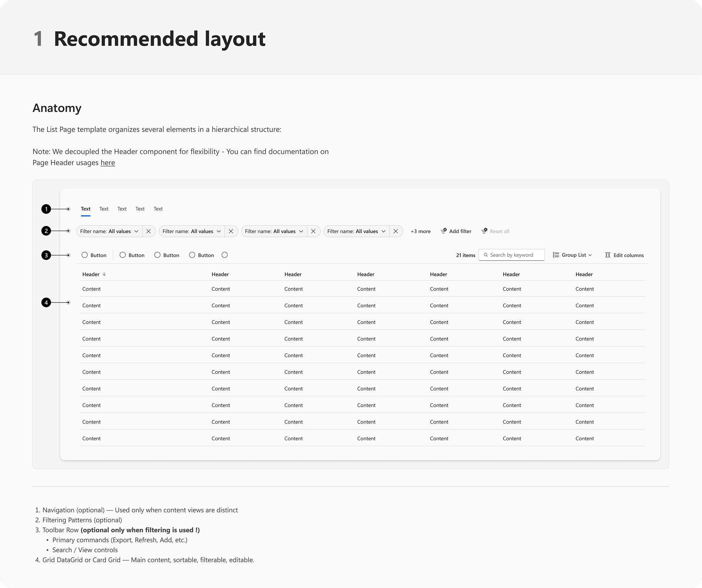
Task: Click the Grid DataGrid or Card Grid item
Action: click(x=148, y=560)
